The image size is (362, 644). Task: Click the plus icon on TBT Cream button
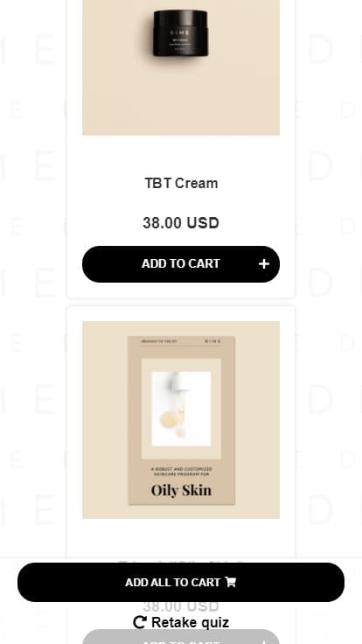point(264,264)
